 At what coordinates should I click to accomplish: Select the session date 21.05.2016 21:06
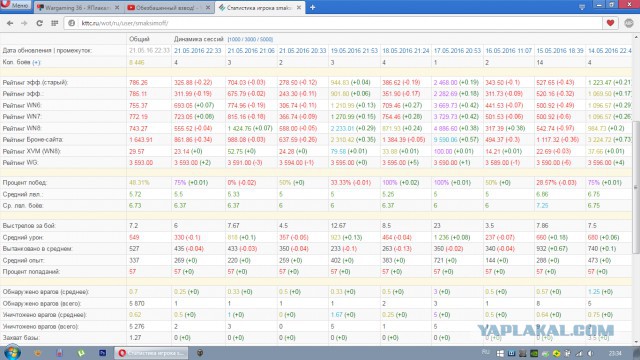[x=251, y=51]
